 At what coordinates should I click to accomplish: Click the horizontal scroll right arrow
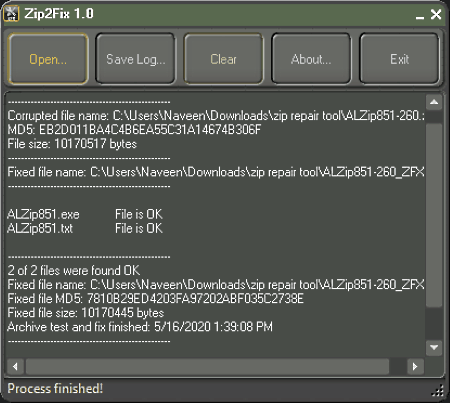click(415, 367)
